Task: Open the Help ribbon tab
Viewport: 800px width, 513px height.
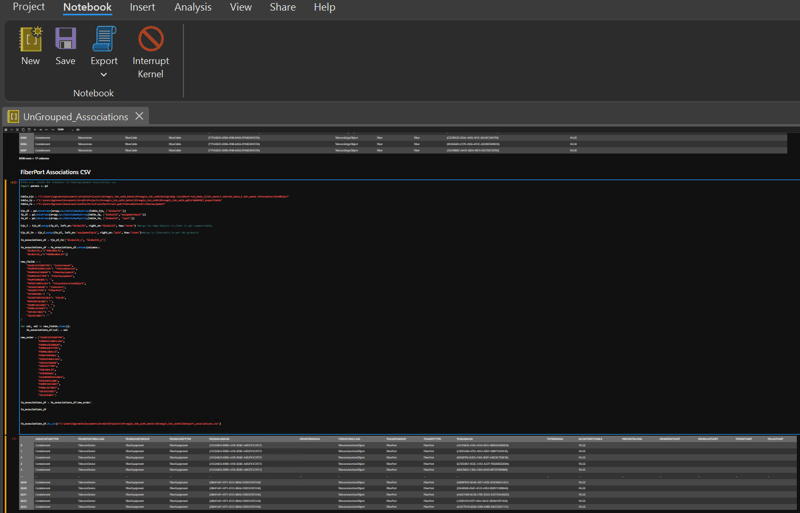Action: point(325,7)
